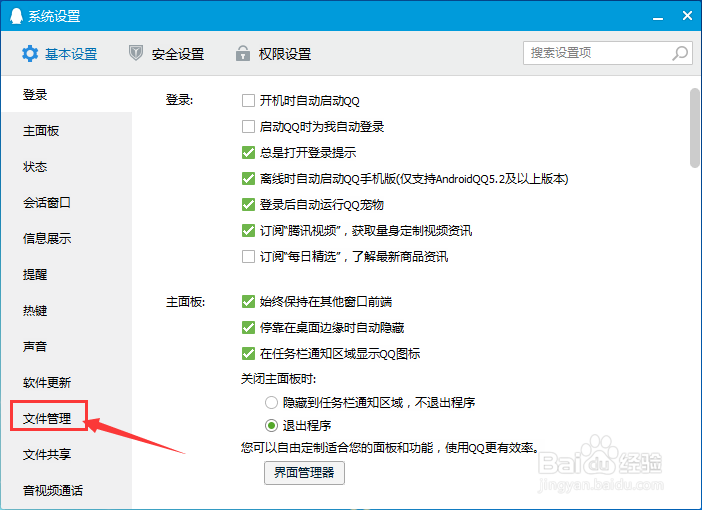
Task: Click the 关闭主面板时: label
Action: pyautogui.click(x=278, y=379)
